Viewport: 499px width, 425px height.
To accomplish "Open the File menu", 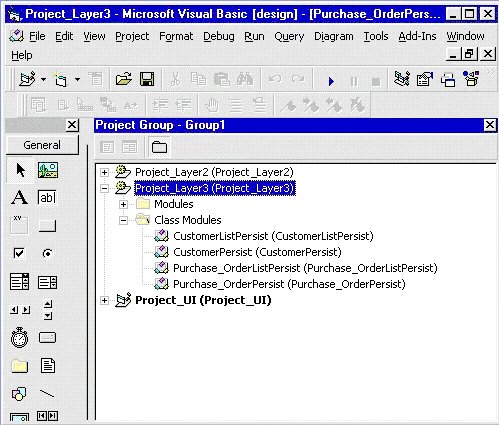I will tap(37, 36).
